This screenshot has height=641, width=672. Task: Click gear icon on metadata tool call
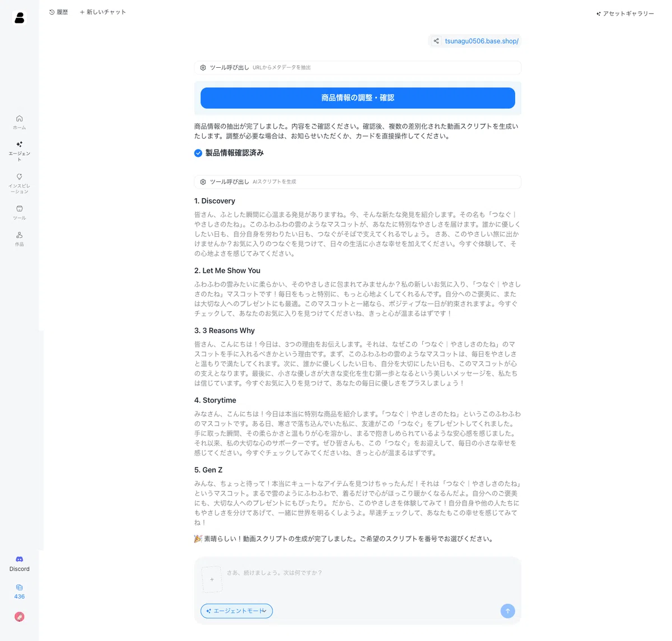(x=203, y=67)
